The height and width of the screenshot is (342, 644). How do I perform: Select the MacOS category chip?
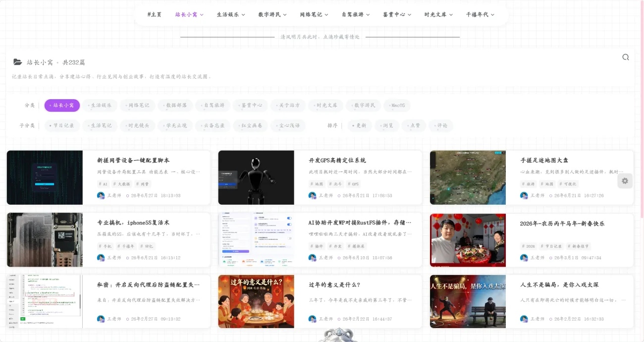397,106
